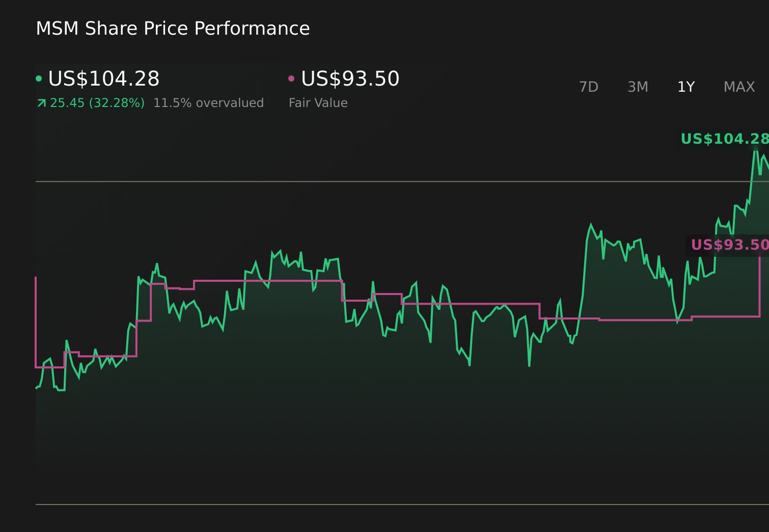Choose the 1Y time range tab
The image size is (769, 532).
pyautogui.click(x=686, y=87)
